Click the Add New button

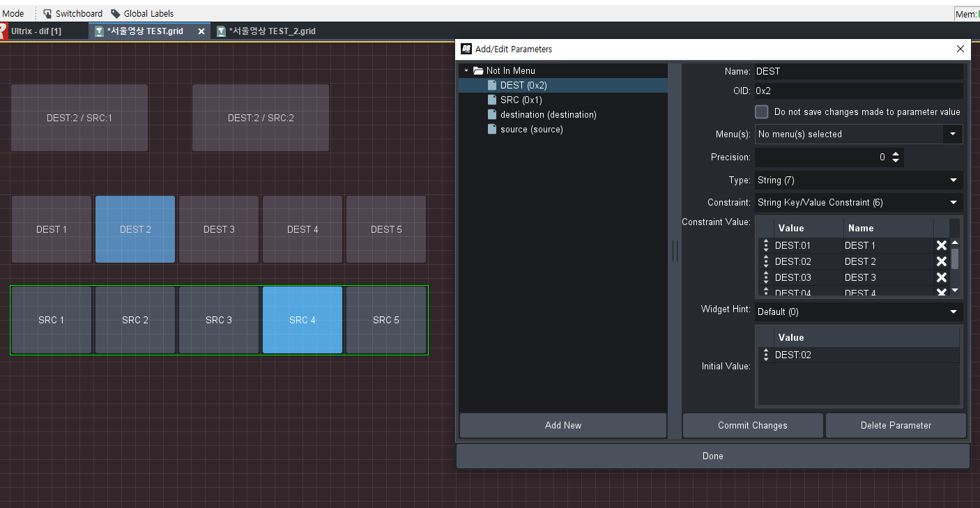point(563,426)
